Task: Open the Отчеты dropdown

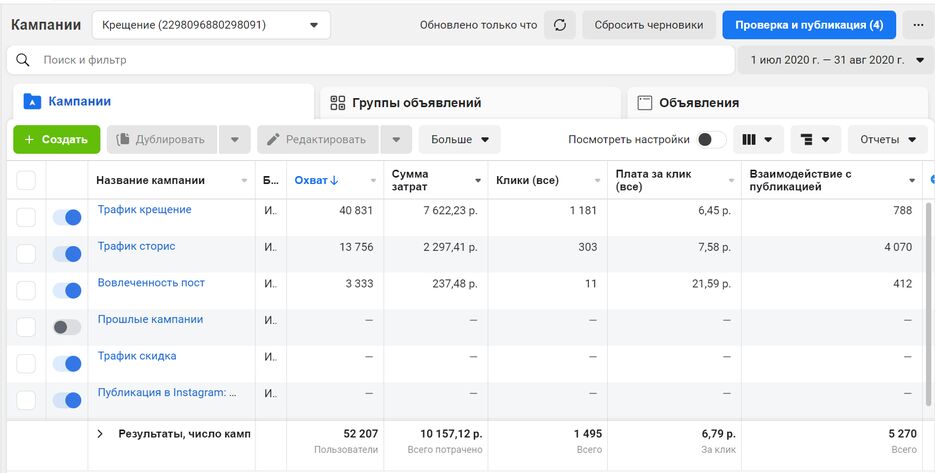Action: click(887, 140)
